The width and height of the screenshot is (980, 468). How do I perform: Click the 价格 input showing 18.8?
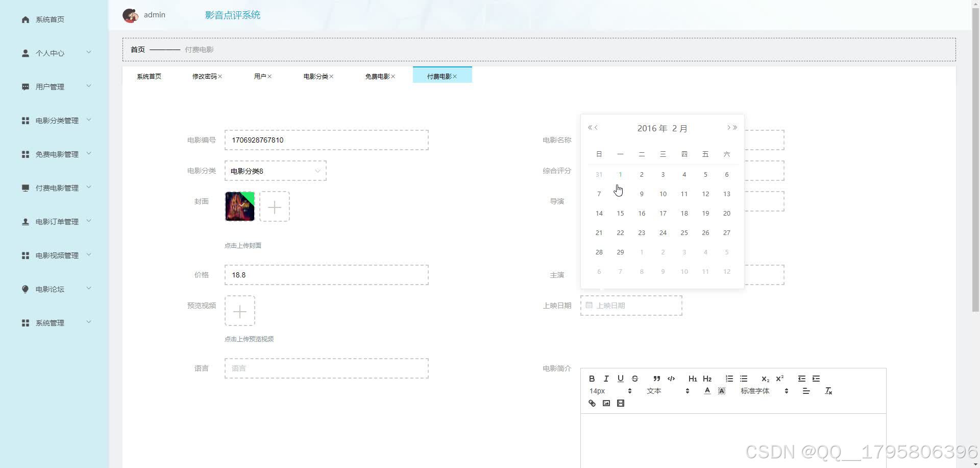[326, 275]
